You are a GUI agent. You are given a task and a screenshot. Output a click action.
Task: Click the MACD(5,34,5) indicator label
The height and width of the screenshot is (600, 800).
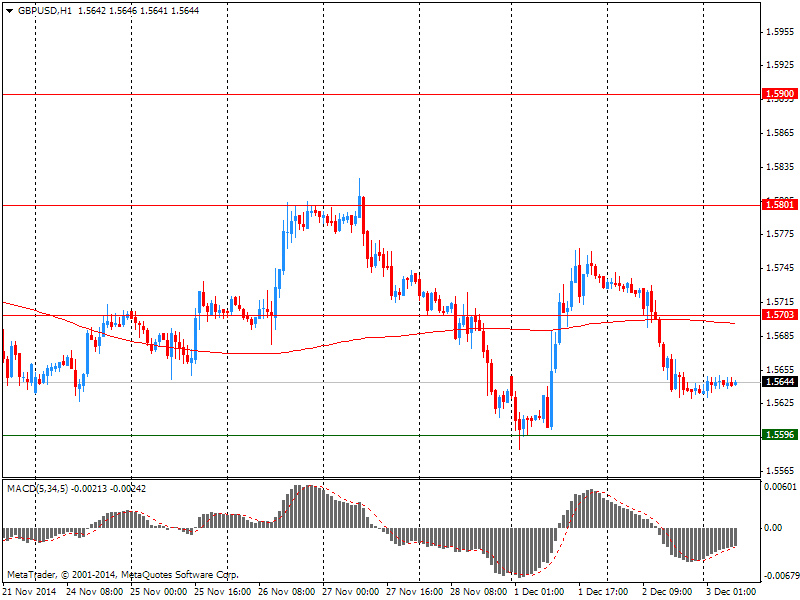(37, 489)
